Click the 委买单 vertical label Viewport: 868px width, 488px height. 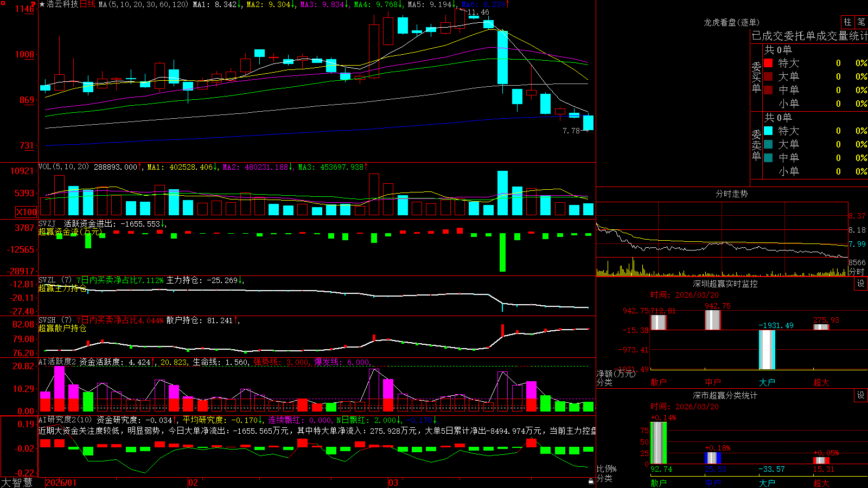pyautogui.click(x=756, y=77)
